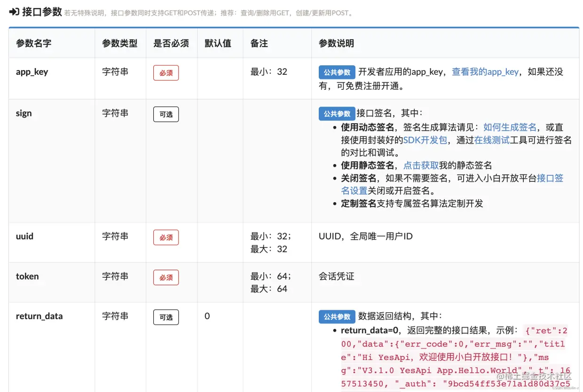Click the 必须 tag in app_key row
The width and height of the screenshot is (583, 392).
[166, 73]
